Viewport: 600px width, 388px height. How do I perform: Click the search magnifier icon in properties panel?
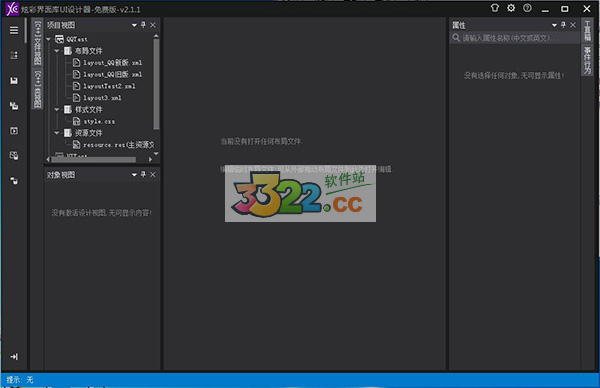[x=456, y=37]
